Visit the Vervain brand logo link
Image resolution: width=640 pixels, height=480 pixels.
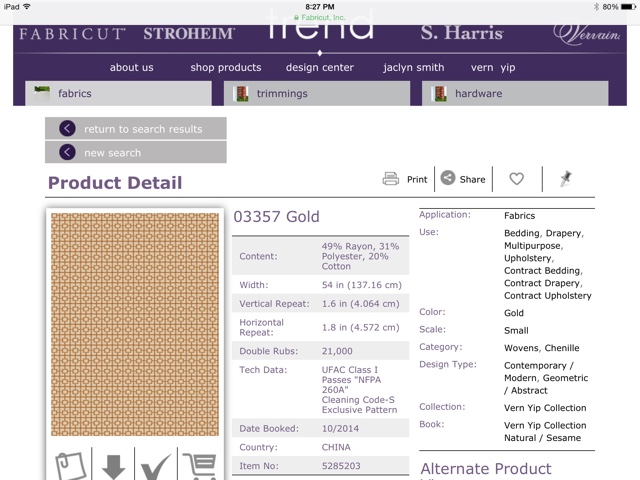pyautogui.click(x=587, y=34)
